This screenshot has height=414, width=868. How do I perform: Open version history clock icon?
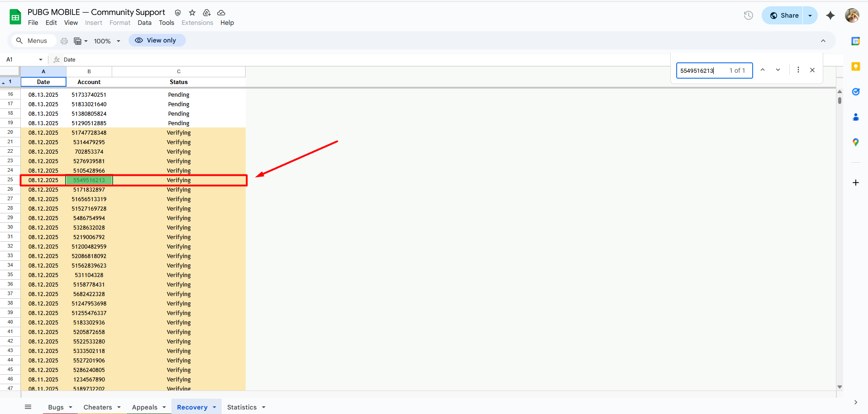click(749, 15)
